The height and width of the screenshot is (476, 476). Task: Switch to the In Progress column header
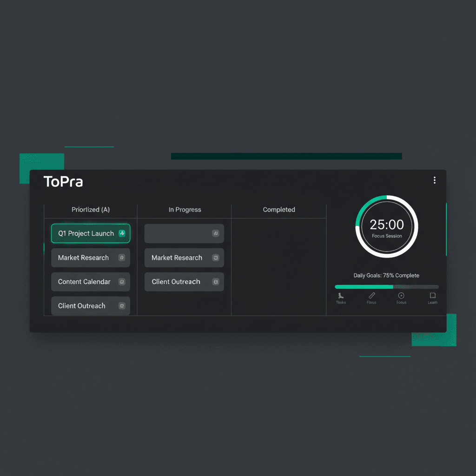pos(185,210)
